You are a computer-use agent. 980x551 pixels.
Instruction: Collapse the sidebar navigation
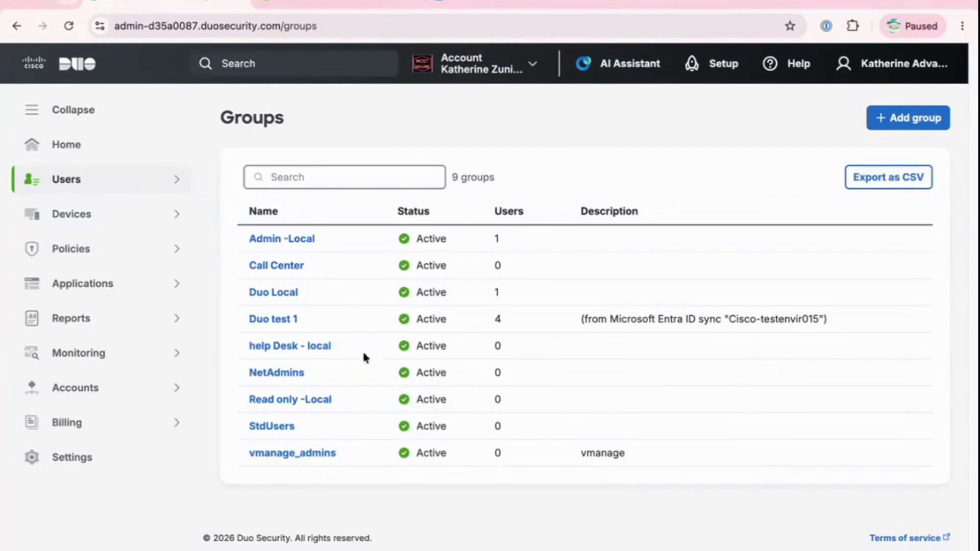pyautogui.click(x=60, y=110)
